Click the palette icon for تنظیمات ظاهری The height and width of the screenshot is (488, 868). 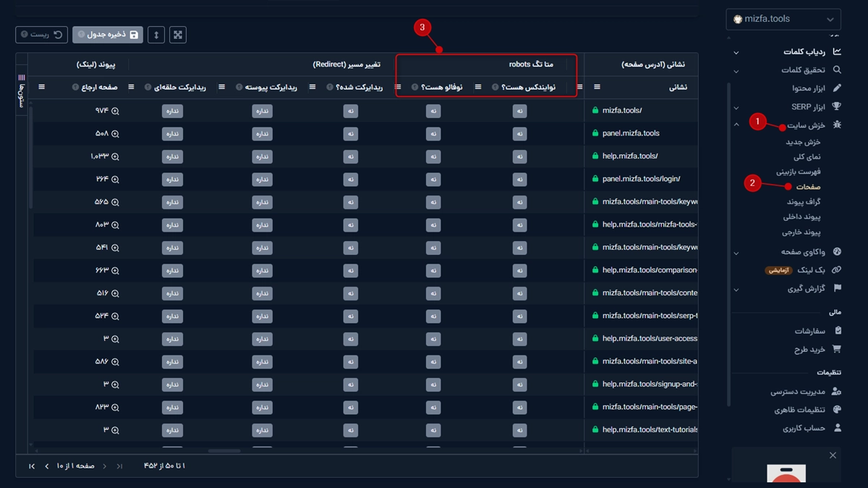click(x=837, y=410)
